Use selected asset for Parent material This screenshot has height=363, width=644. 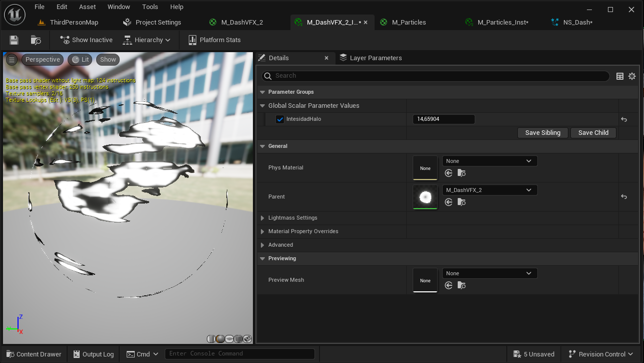click(x=449, y=202)
